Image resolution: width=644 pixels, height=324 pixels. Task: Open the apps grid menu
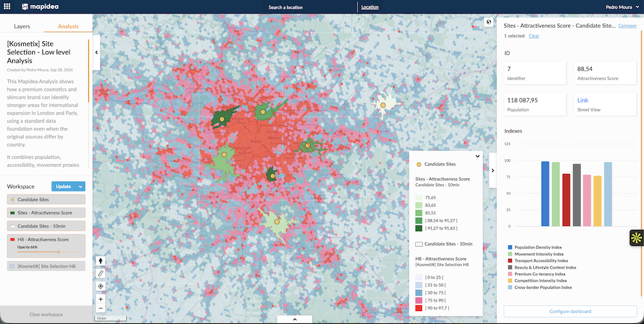[x=7, y=6]
